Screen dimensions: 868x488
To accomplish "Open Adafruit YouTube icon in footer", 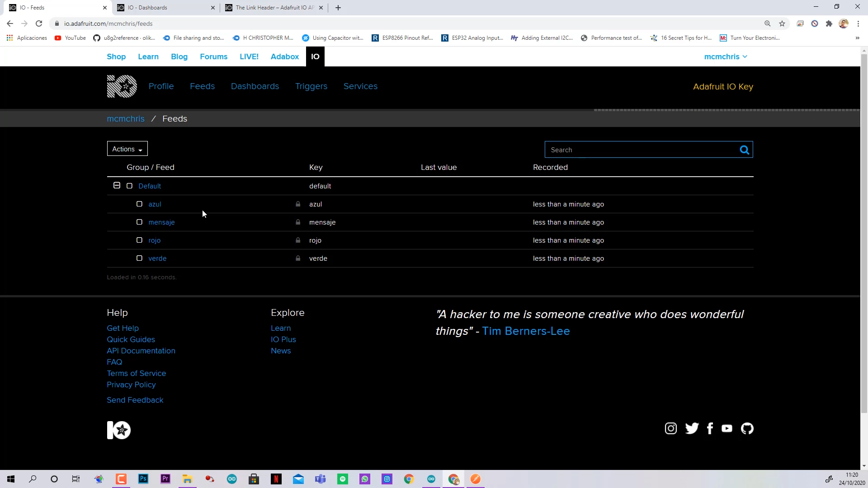I will pos(727,428).
